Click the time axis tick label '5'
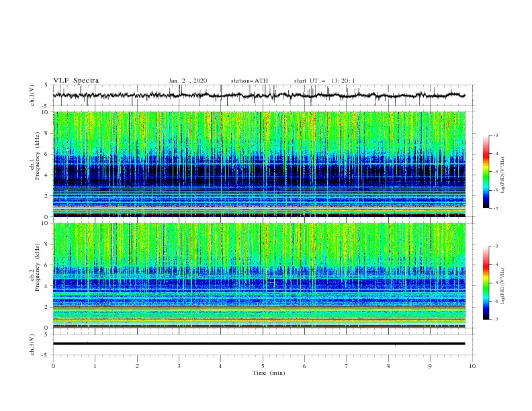The image size is (532, 411). tap(263, 366)
